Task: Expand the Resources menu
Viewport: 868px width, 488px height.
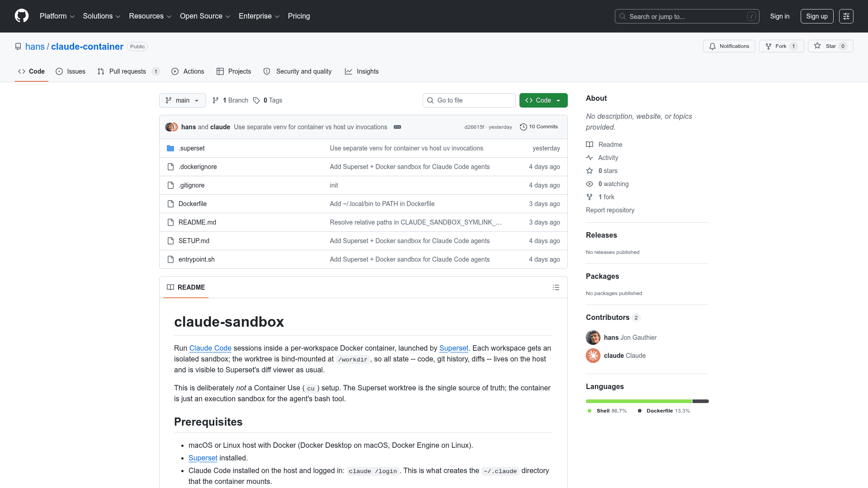Action: point(150,16)
